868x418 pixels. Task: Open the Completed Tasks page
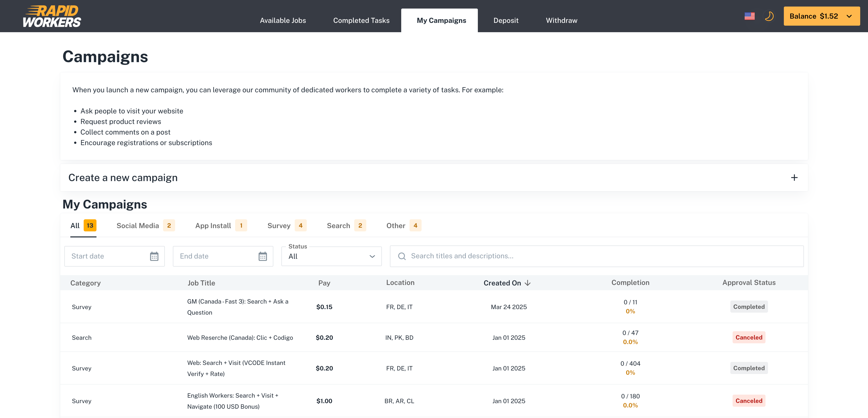click(361, 20)
